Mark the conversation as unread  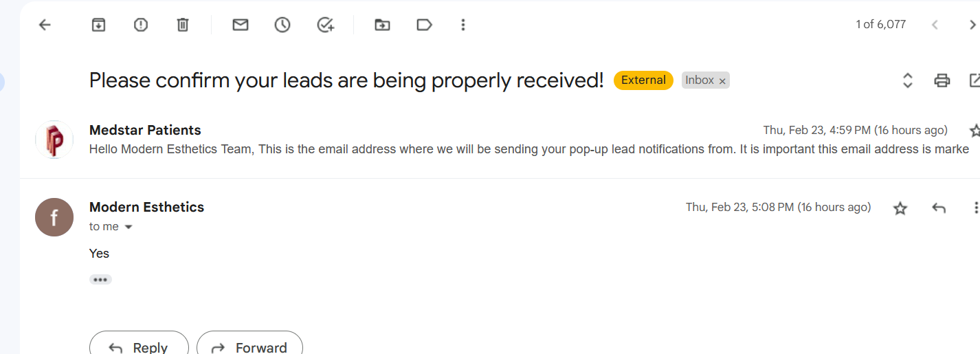tap(240, 25)
